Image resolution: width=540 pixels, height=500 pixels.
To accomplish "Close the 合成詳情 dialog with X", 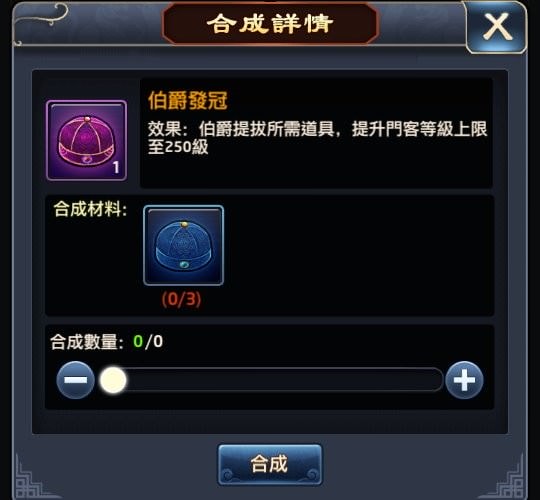I will 496,27.
